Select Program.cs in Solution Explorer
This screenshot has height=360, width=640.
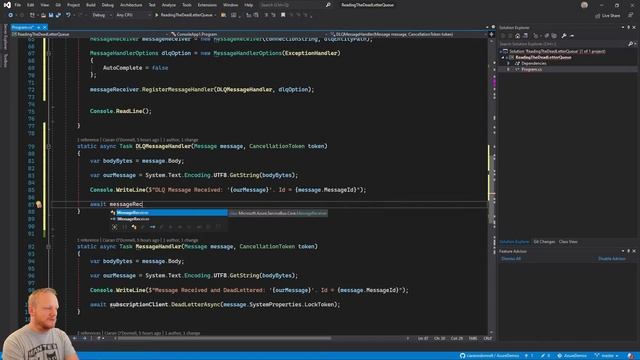531,70
